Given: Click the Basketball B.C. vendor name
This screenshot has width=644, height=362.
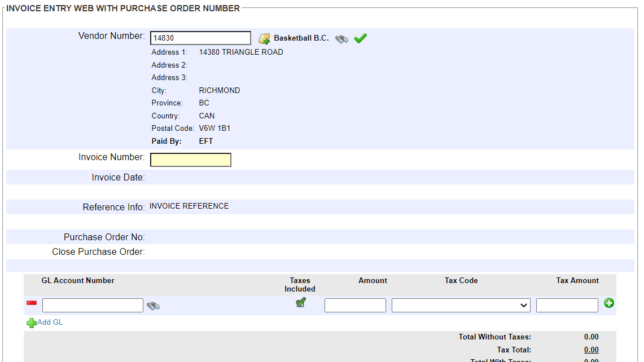Looking at the screenshot, I should point(301,38).
